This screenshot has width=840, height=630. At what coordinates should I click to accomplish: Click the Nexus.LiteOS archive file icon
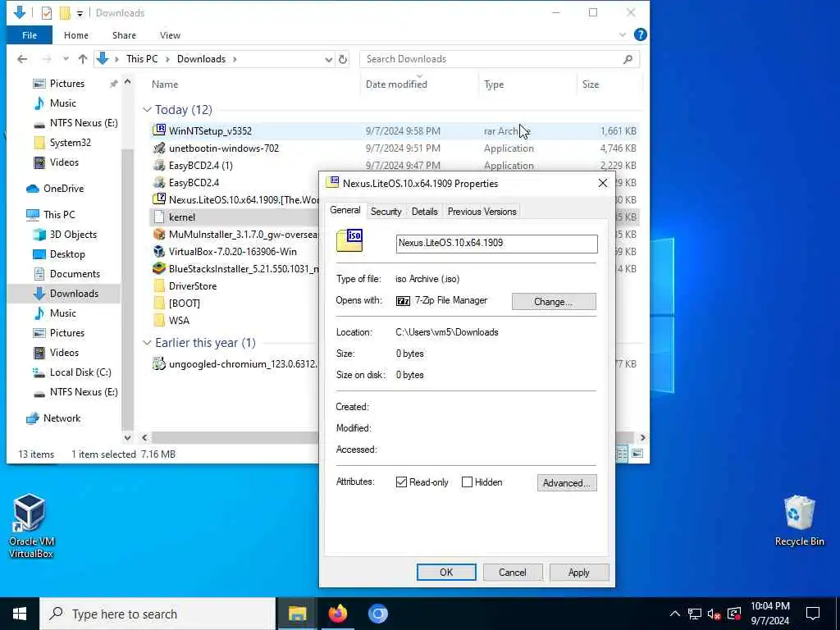coord(159,199)
